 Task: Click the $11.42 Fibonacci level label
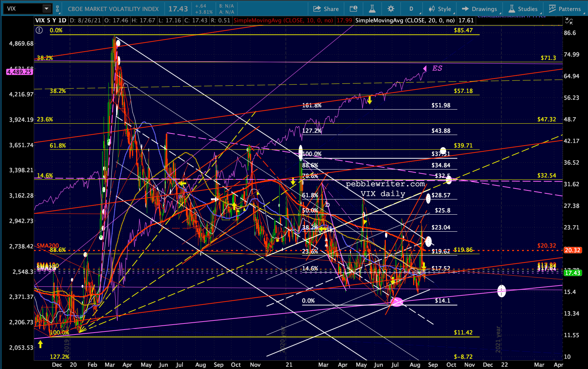click(x=463, y=333)
